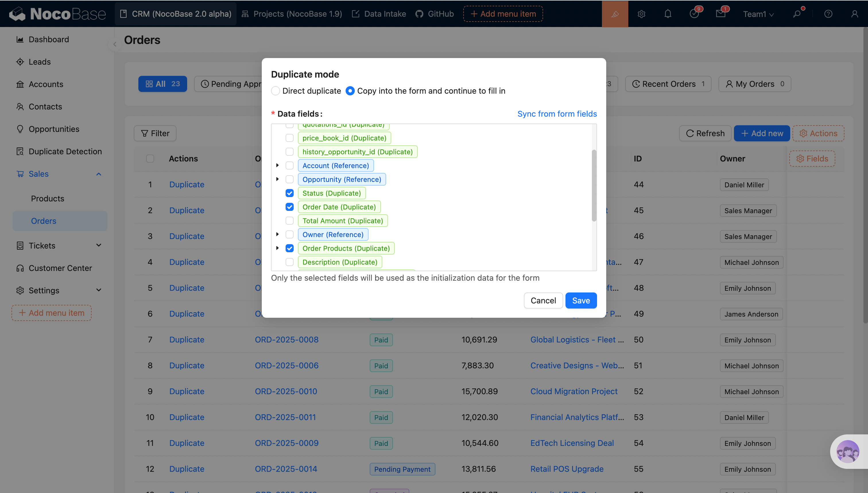Expand the Order Products (Duplicate) node
This screenshot has width=868, height=493.
point(277,248)
